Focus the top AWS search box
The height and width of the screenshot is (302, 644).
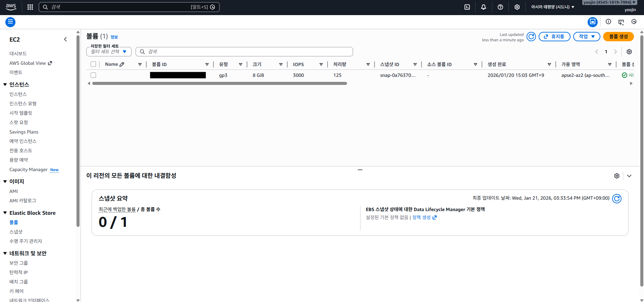pyautogui.click(x=129, y=7)
